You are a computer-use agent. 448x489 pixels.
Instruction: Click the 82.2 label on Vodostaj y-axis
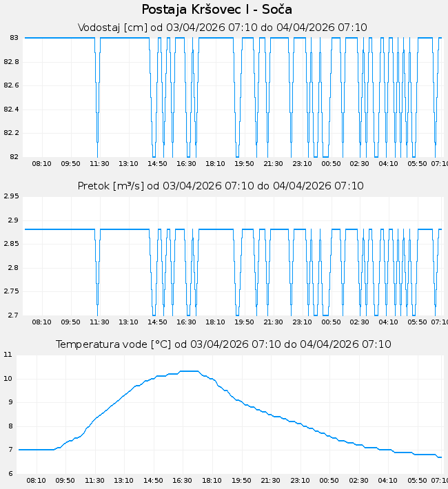click(x=11, y=133)
